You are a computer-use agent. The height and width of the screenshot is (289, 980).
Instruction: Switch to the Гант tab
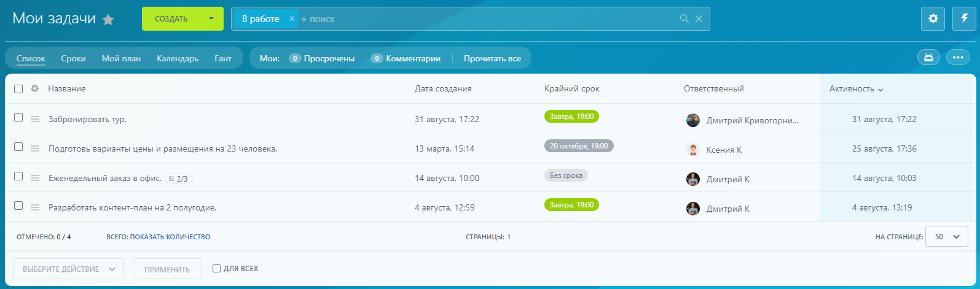point(223,59)
